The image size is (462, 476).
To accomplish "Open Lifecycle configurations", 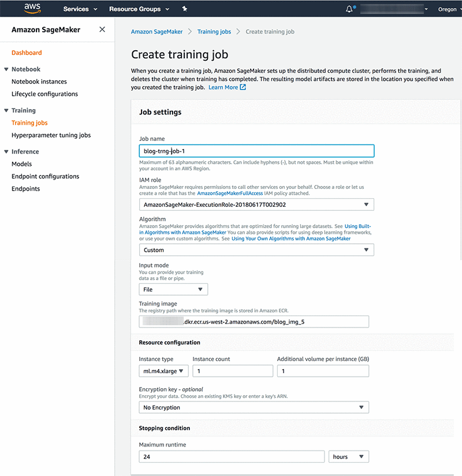I will [x=44, y=94].
